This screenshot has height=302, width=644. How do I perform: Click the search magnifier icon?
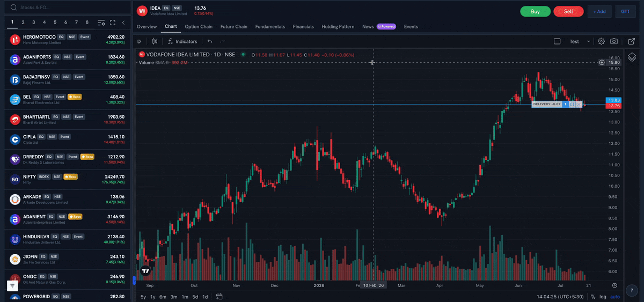14,8
